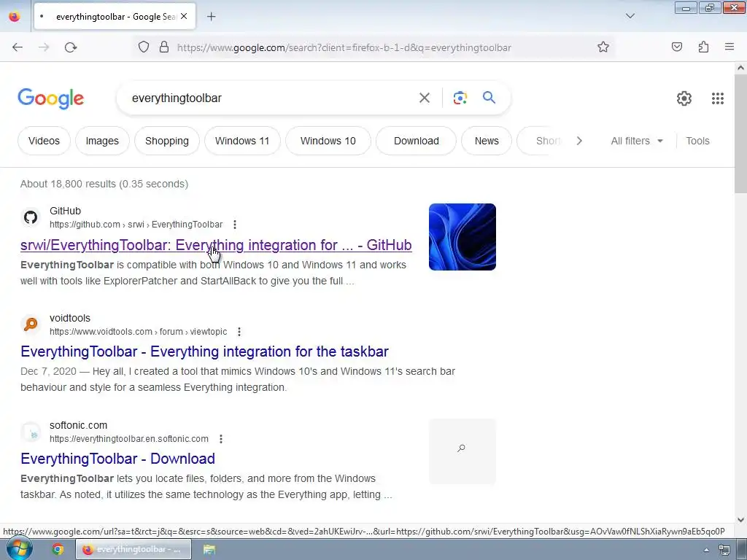Submit search with magnifier icon
The height and width of the screenshot is (560, 747).
(x=489, y=98)
